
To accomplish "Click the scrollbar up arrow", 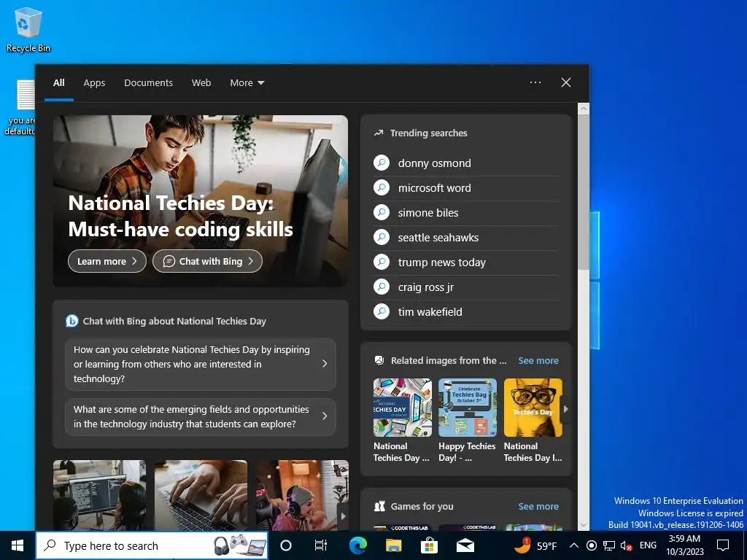I will [x=583, y=109].
